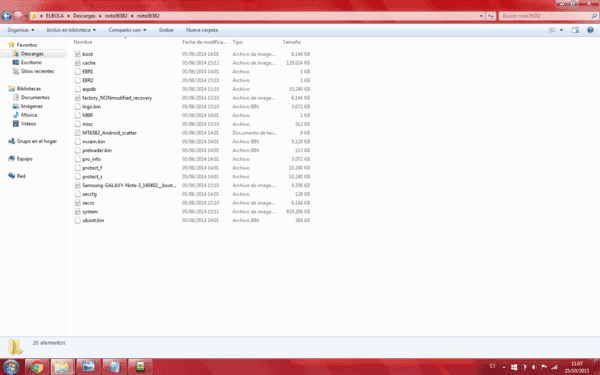
Task: Expand the address bar history dropdown
Action: 481,16
